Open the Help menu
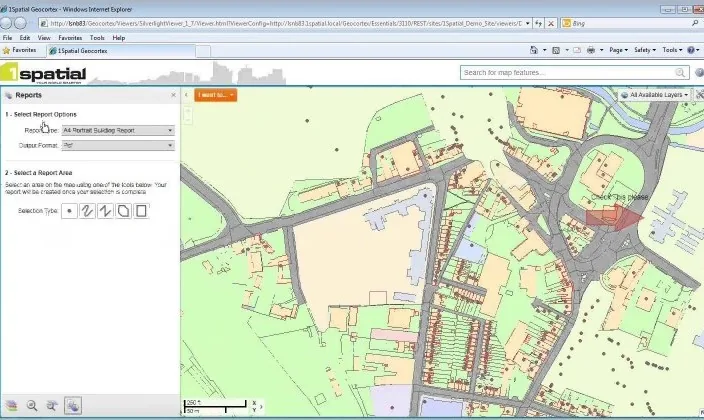Viewport: 704px width, 420px height. pos(119,38)
